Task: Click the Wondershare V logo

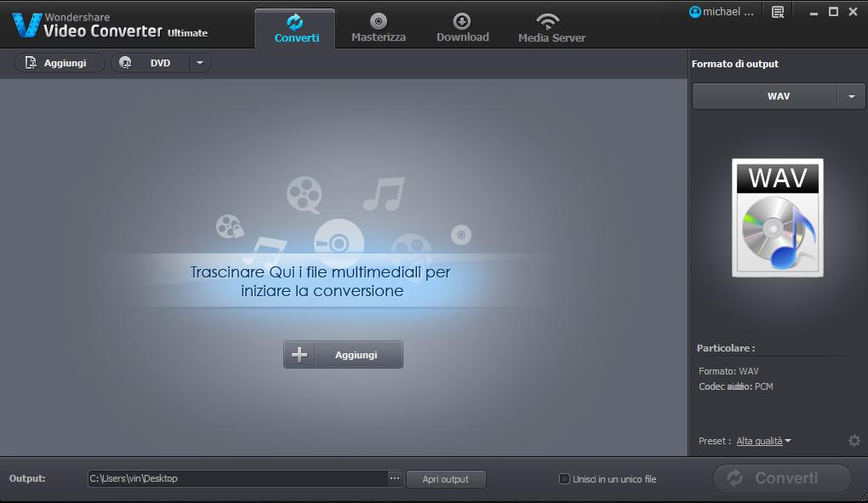Action: click(x=26, y=26)
